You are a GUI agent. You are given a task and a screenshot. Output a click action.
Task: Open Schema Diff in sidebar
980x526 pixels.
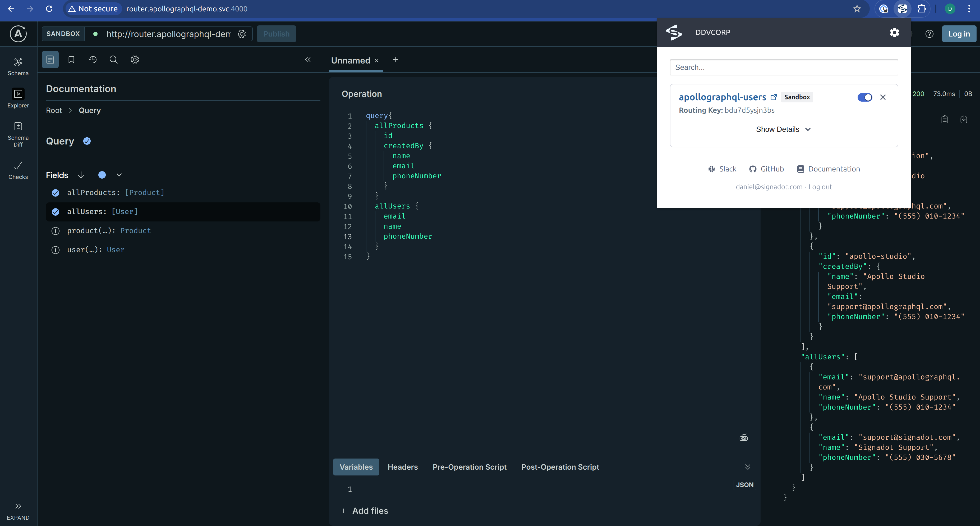pos(18,134)
